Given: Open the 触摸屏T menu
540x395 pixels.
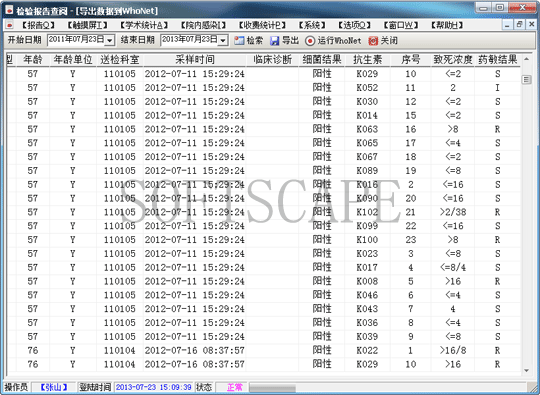Looking at the screenshot, I should click(87, 25).
